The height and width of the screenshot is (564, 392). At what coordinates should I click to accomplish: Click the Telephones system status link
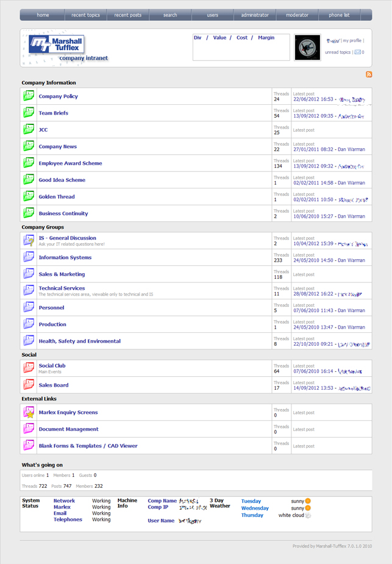[x=68, y=519]
